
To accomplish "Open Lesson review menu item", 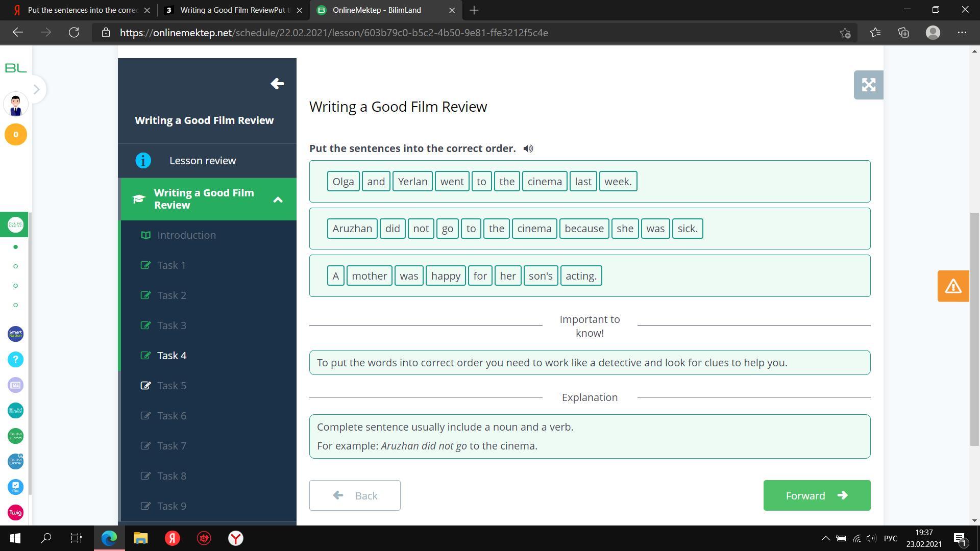I will (x=203, y=161).
